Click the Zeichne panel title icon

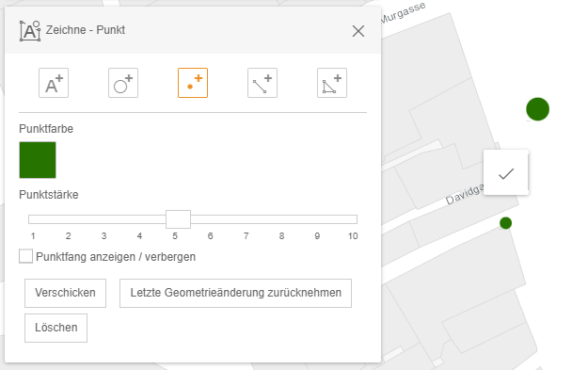pos(30,31)
